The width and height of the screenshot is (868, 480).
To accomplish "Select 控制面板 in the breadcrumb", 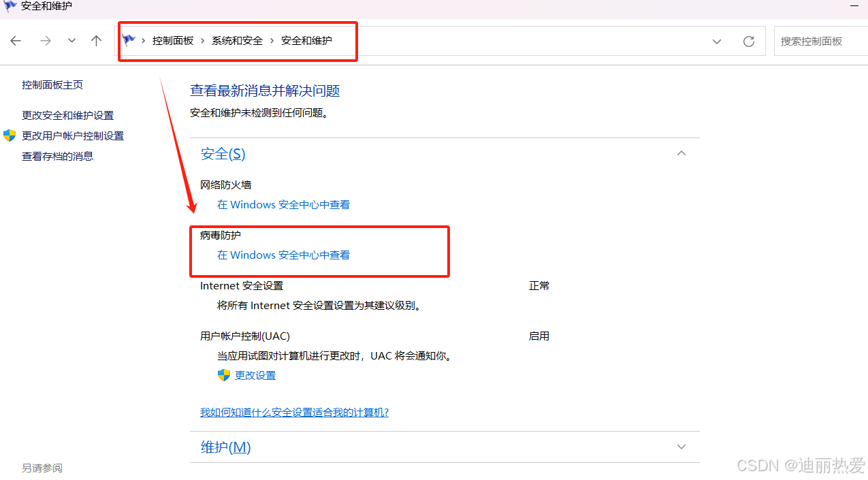I will point(173,41).
